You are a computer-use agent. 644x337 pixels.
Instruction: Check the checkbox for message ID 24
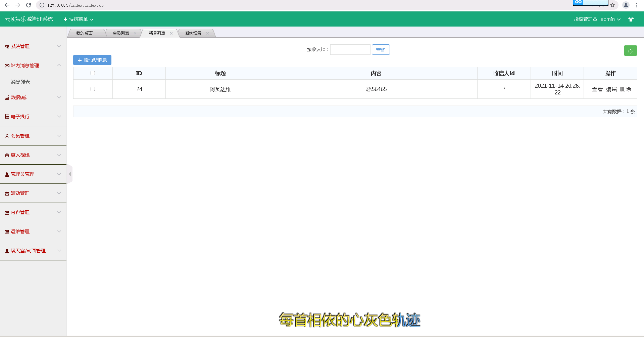pos(93,89)
